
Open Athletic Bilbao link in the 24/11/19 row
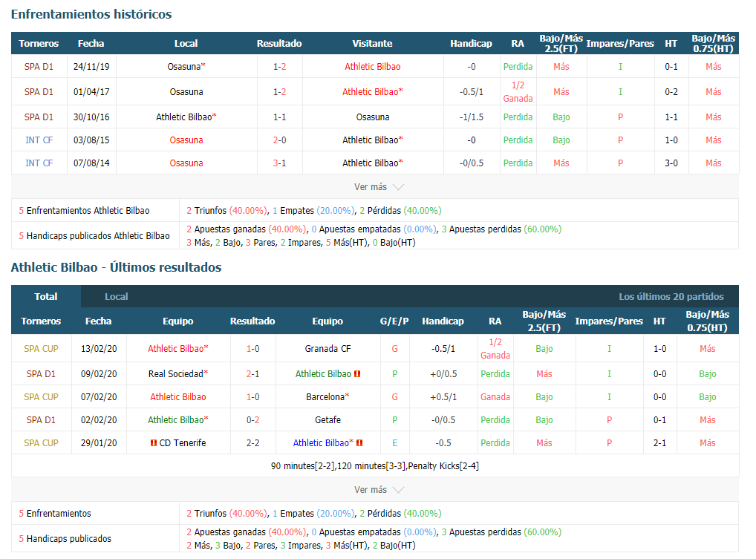point(373,67)
